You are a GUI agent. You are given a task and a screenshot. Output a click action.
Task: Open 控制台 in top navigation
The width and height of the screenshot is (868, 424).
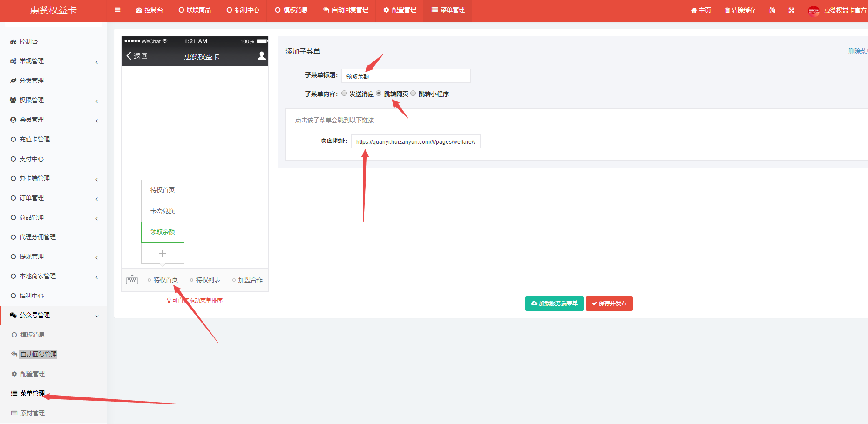[149, 10]
